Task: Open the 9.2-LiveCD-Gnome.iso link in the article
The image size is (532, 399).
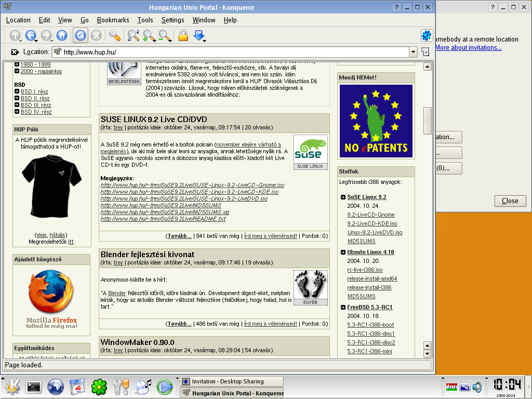Action: 192,185
